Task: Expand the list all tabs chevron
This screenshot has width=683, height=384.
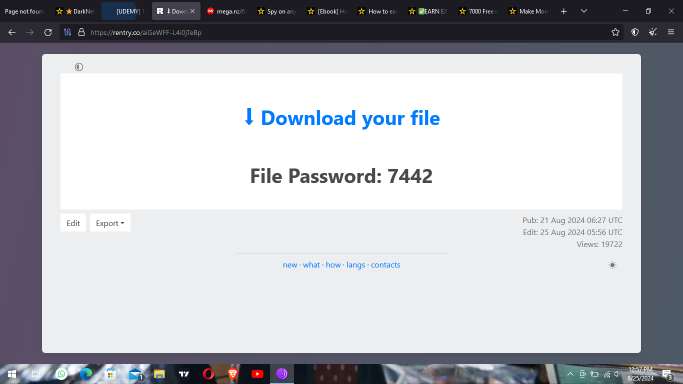Action: coord(584,11)
